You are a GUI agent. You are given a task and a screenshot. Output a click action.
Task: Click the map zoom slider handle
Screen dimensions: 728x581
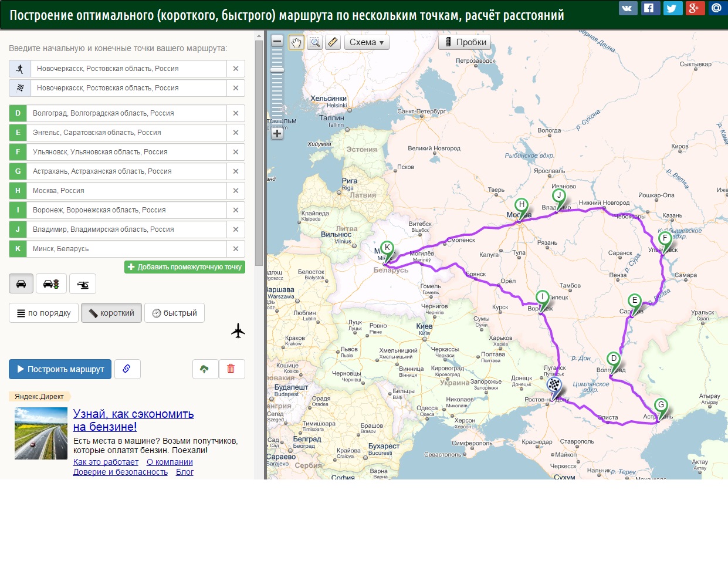pos(277,70)
